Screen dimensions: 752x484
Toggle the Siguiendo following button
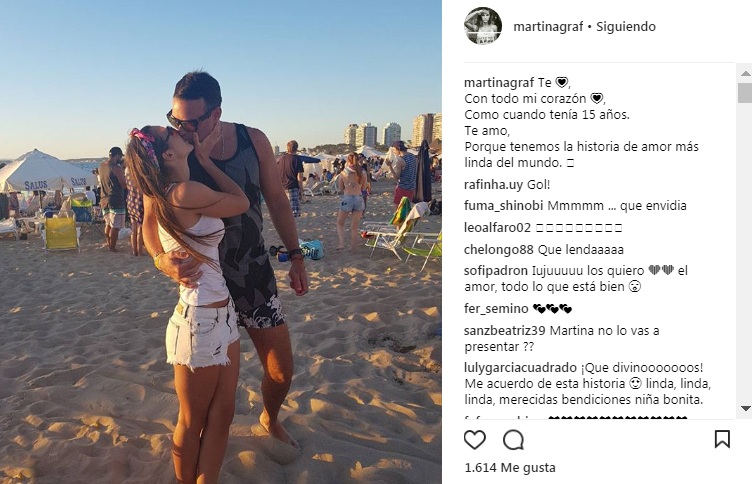[x=626, y=26]
